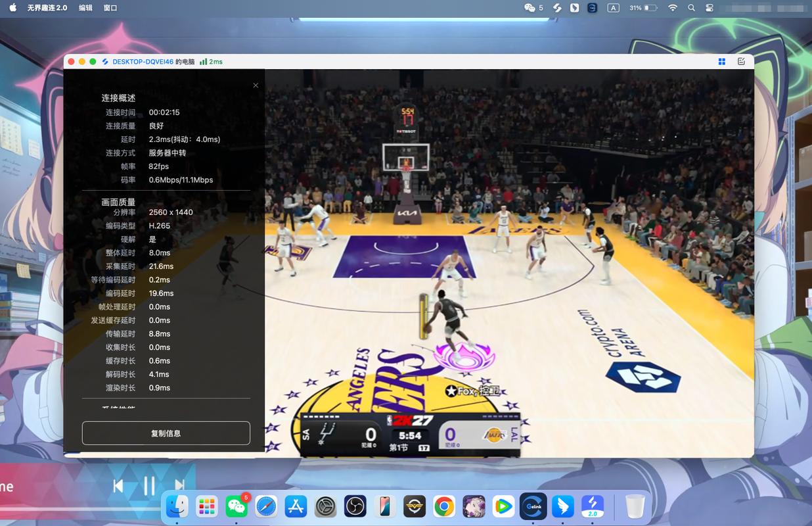
Task: Click the 复制信息 button
Action: [x=166, y=433]
